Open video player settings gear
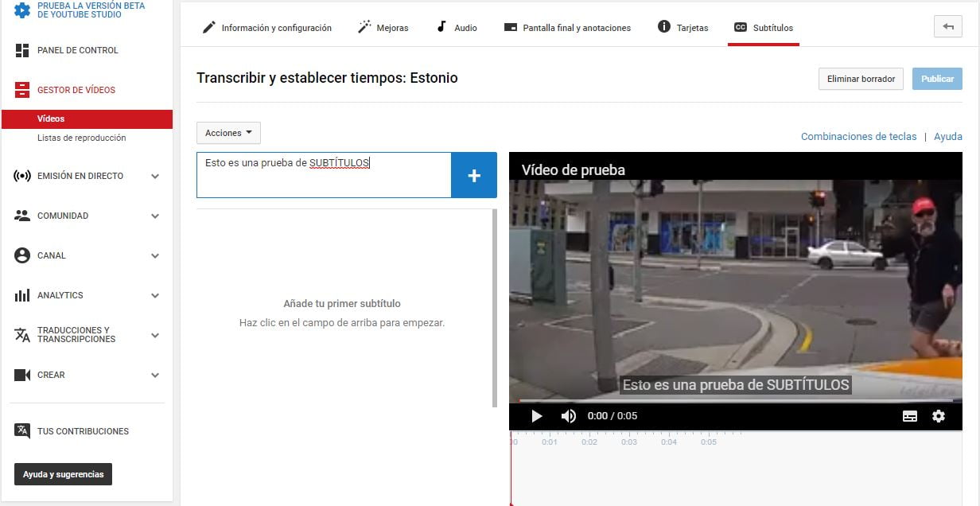The height and width of the screenshot is (506, 980). click(939, 416)
